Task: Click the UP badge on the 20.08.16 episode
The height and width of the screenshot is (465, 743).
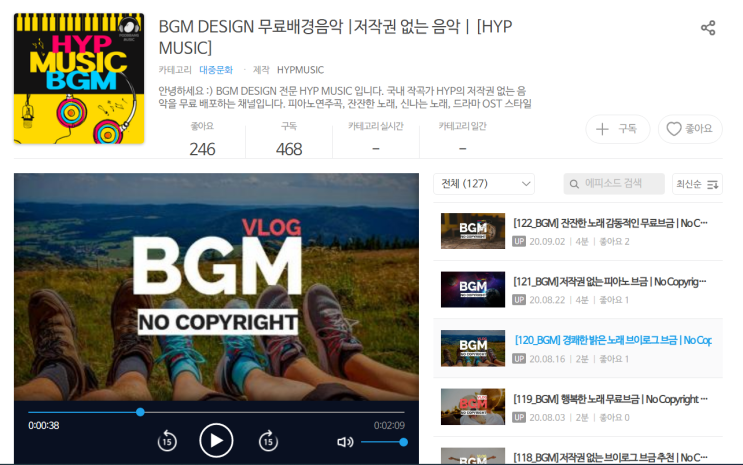Action: coord(519,359)
